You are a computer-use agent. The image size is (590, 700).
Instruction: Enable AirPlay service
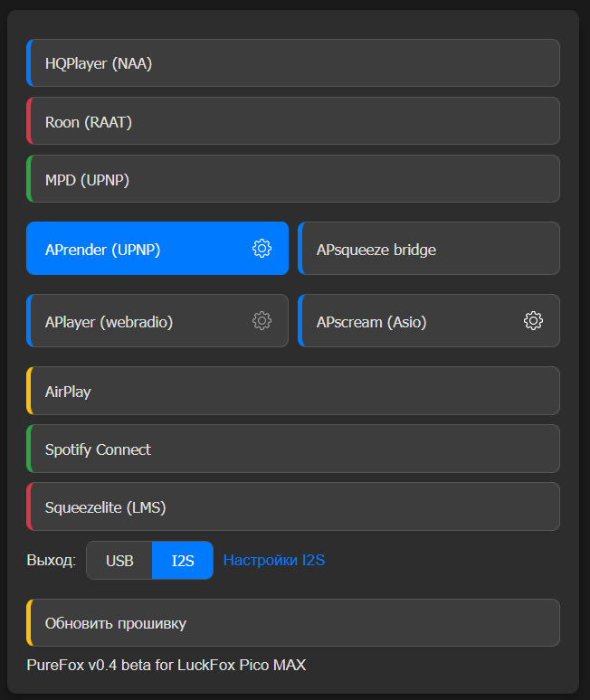pos(293,391)
